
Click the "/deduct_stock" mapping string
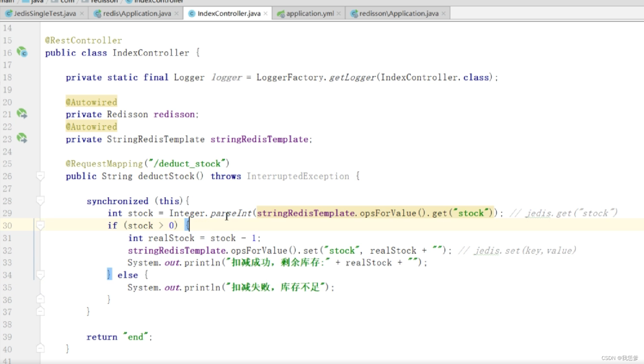pyautogui.click(x=187, y=164)
